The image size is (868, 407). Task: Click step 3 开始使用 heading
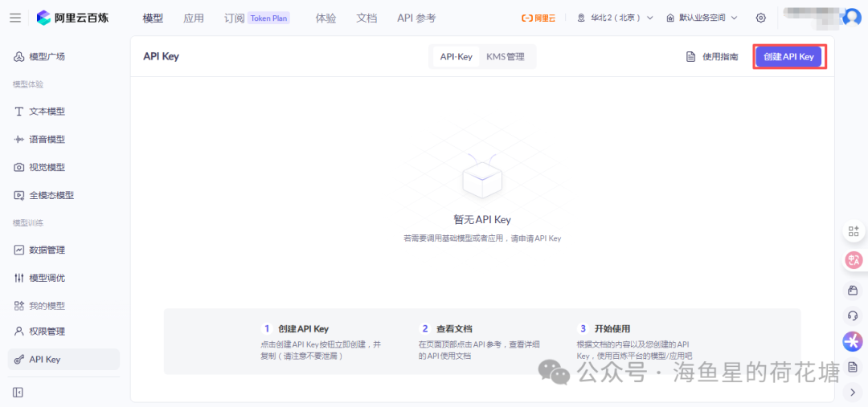pos(612,328)
